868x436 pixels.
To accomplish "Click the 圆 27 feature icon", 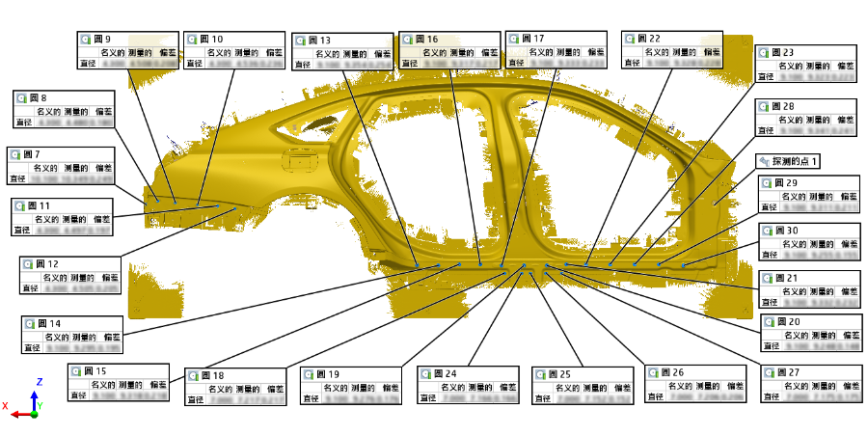I will [769, 372].
